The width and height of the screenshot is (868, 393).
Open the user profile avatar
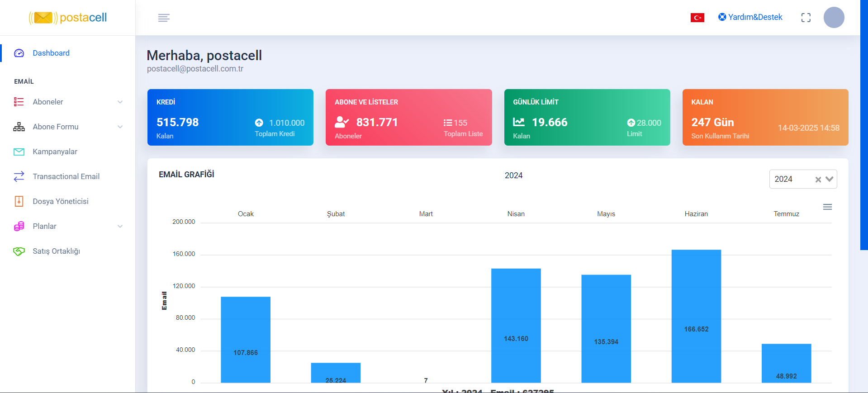click(x=834, y=18)
